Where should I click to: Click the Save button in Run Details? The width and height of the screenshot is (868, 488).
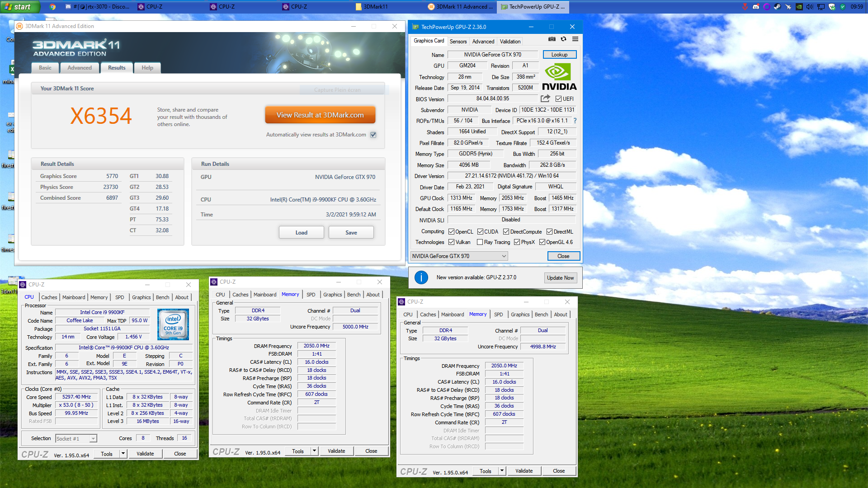(x=351, y=233)
